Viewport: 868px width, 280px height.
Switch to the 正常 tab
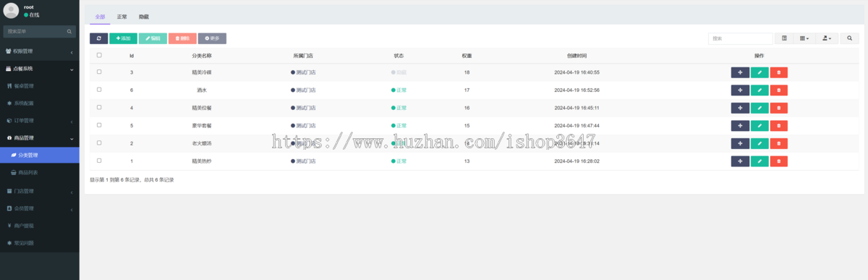122,16
